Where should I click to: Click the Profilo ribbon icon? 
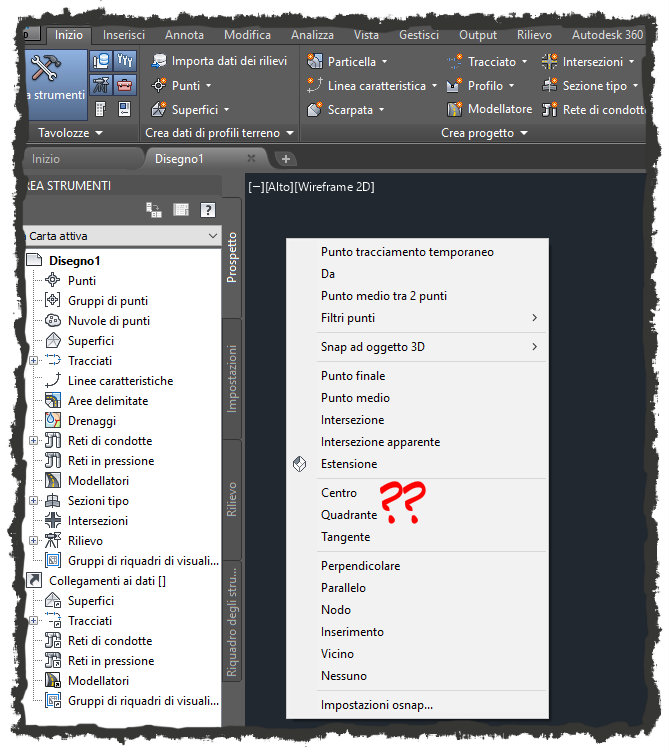454,85
